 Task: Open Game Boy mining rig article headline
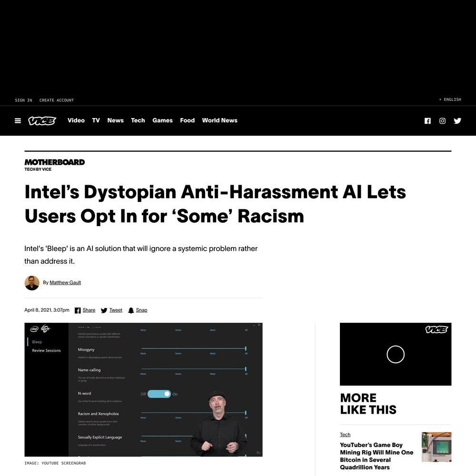(x=377, y=456)
